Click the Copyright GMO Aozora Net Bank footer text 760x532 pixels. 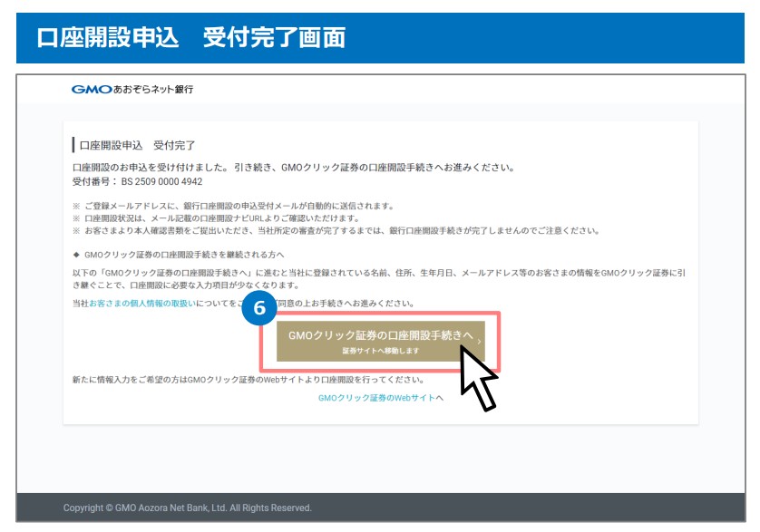coord(187,508)
